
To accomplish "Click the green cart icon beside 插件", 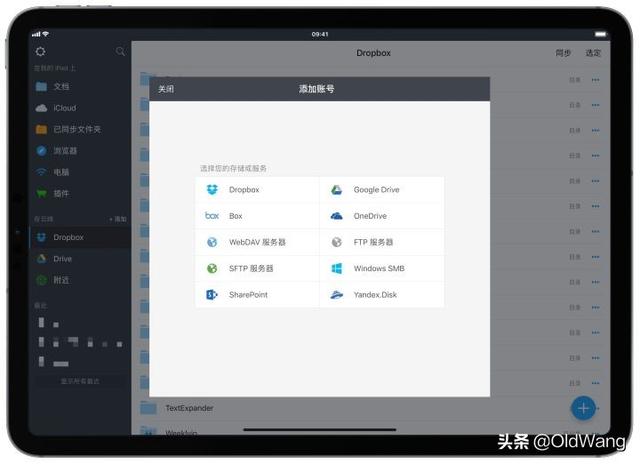I will [x=41, y=193].
